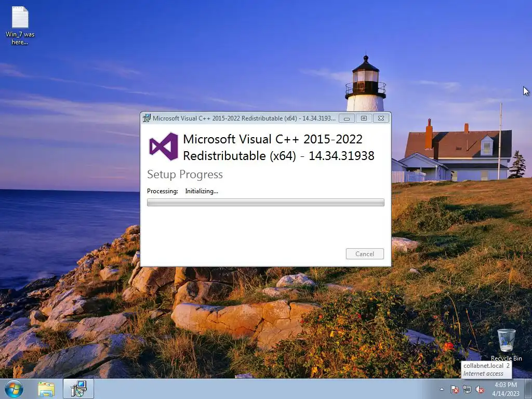Image resolution: width=532 pixels, height=399 pixels.
Task: Click the setup window title bar text
Action: pos(244,118)
